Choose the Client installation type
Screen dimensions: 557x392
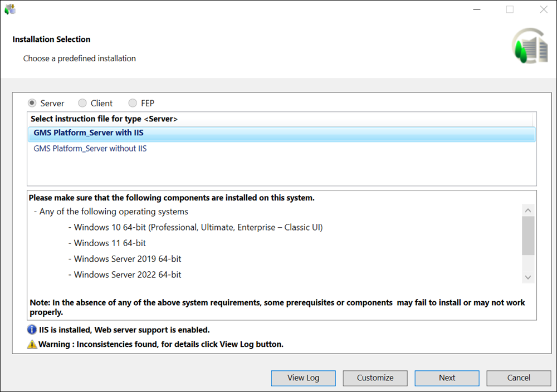coord(82,103)
